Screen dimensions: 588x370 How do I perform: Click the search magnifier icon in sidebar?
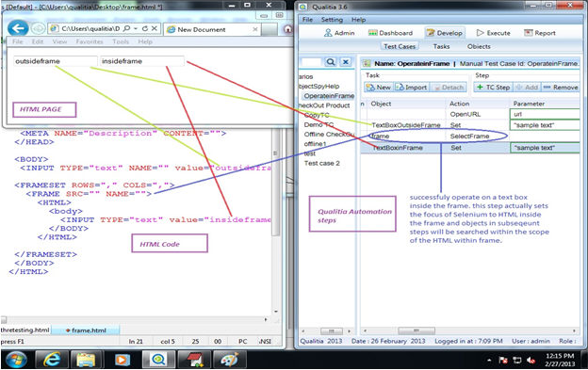[331, 62]
